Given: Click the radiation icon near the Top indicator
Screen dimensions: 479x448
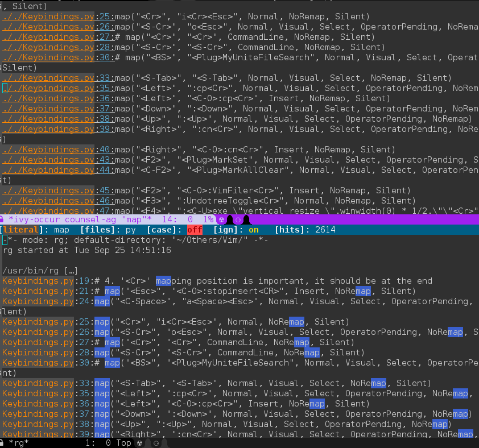Looking at the screenshot, I should click(139, 442).
